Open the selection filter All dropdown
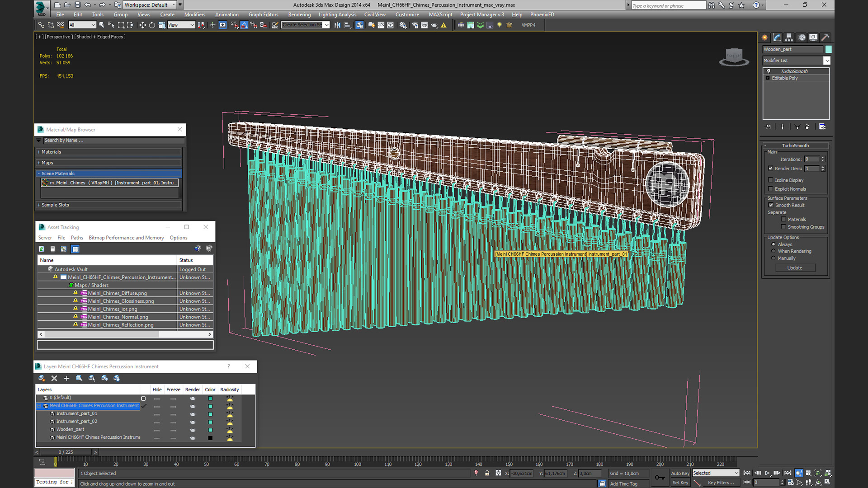 (82, 25)
